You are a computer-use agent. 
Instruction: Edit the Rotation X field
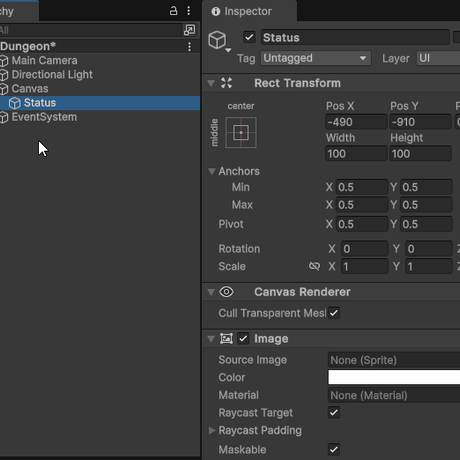[364, 249]
